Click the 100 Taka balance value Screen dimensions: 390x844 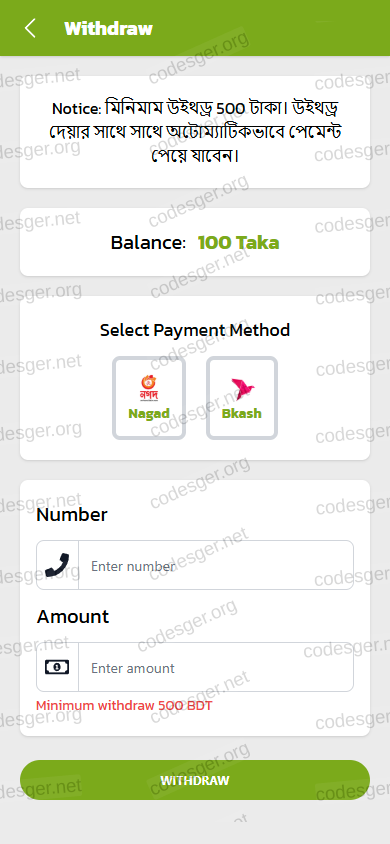pos(238,243)
